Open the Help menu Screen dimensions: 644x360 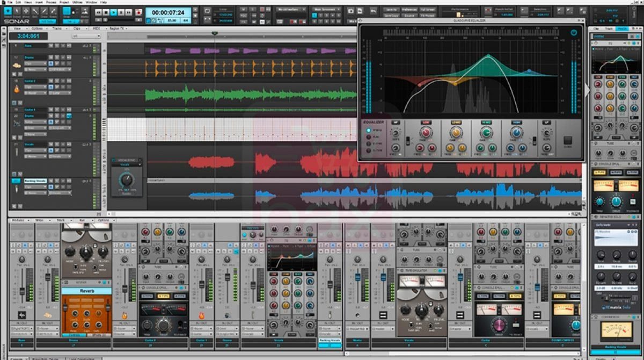(103, 2)
